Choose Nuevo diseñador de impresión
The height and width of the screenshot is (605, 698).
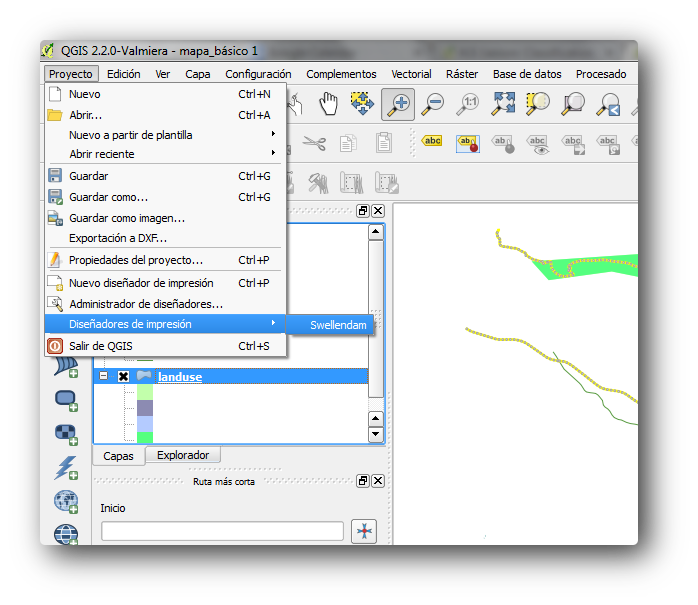click(x=165, y=283)
